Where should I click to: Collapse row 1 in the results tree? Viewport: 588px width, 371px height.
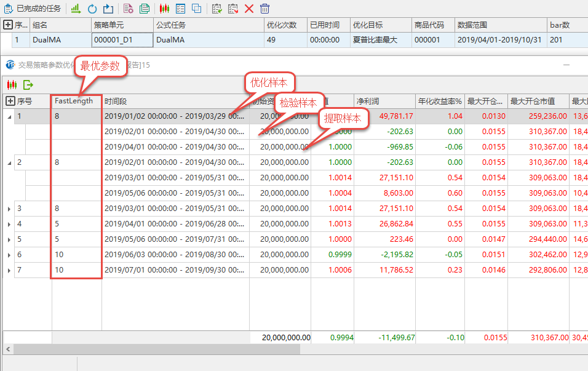9,116
